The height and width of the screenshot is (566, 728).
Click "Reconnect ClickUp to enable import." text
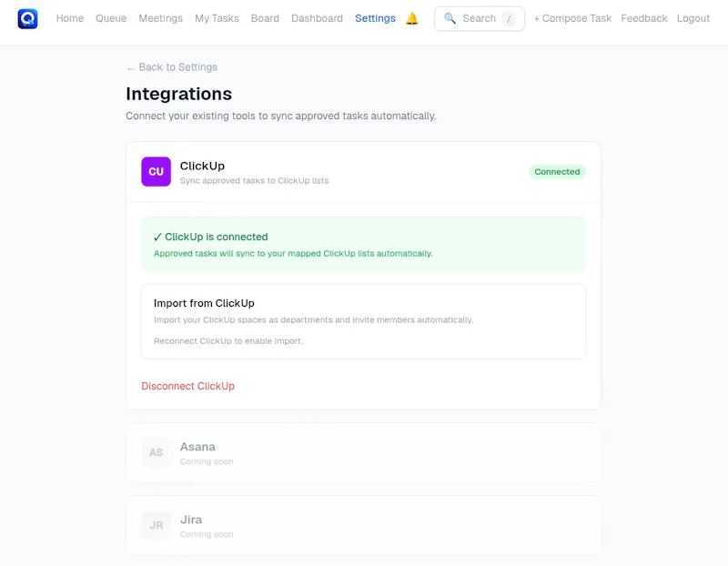pos(228,341)
